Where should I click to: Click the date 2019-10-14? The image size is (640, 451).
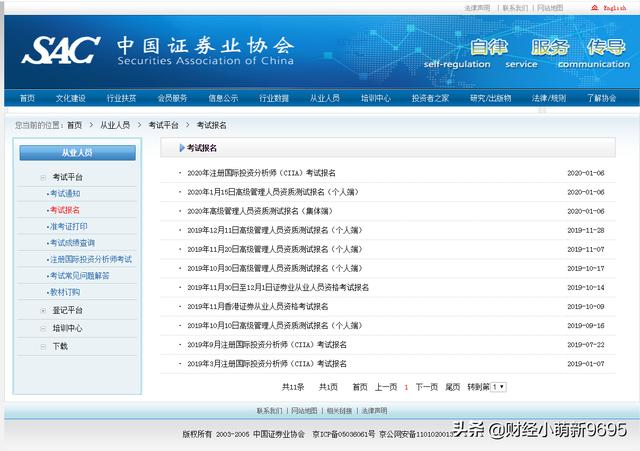[586, 287]
